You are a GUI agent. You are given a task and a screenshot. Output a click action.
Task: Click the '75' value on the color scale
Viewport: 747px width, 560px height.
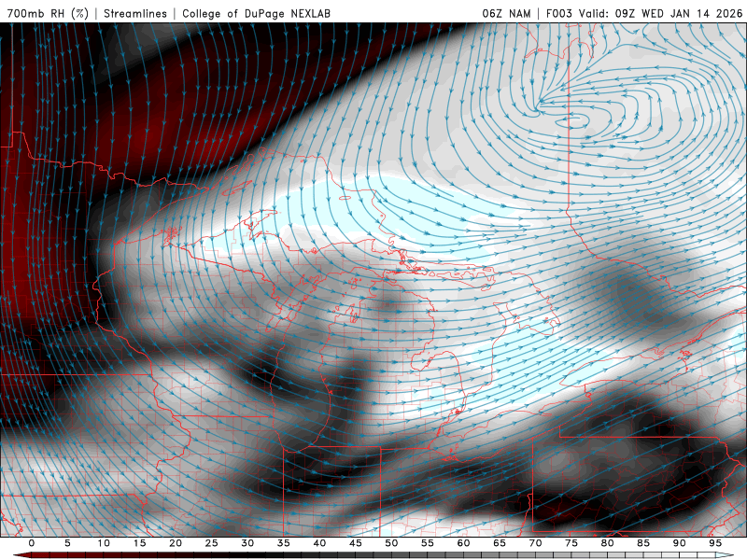pyautogui.click(x=571, y=543)
